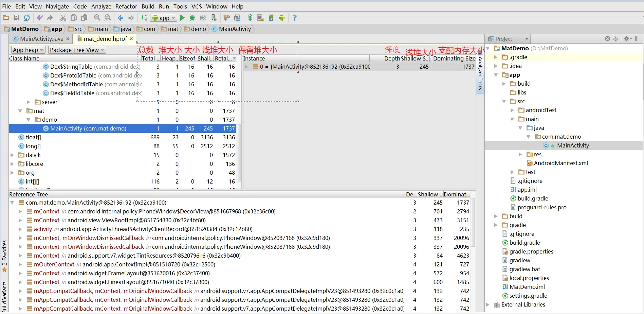Viewport: 644px width, 314px height.
Task: Select the ViewRootImpl mContext reference row
Action: coord(240,220)
